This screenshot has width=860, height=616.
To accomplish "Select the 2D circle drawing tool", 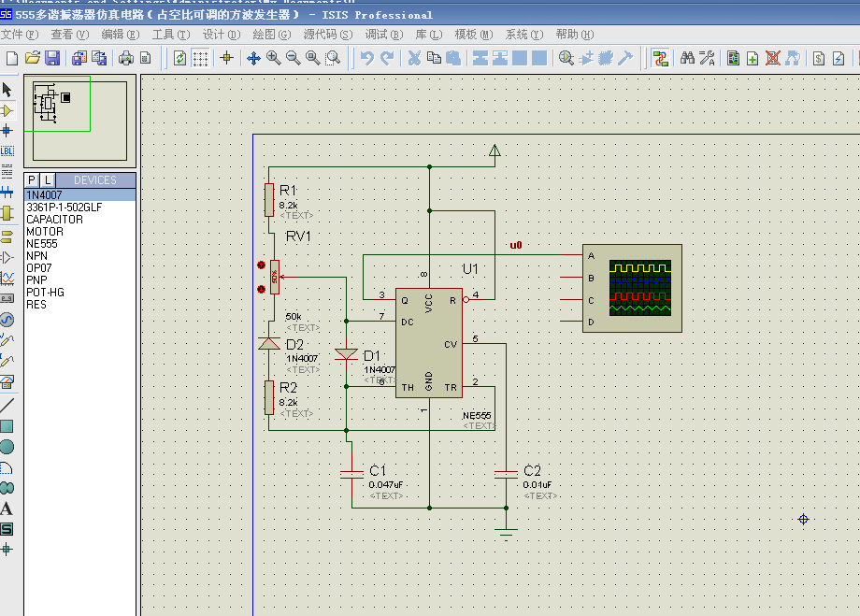I will pos(7,447).
